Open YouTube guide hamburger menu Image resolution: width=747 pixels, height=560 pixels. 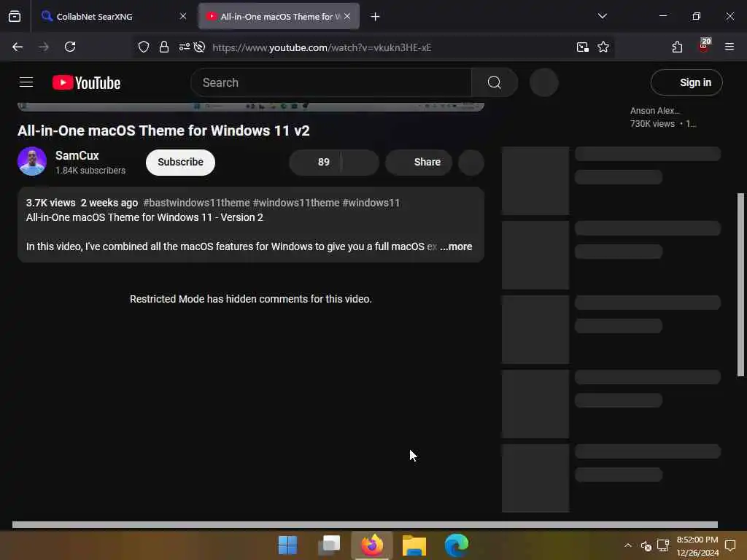click(26, 82)
